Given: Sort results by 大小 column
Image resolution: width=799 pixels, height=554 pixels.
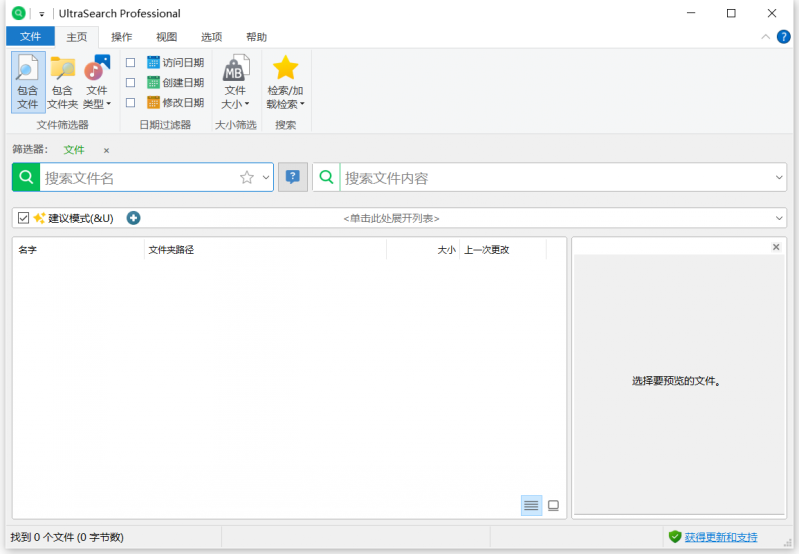Looking at the screenshot, I should pos(423,250).
